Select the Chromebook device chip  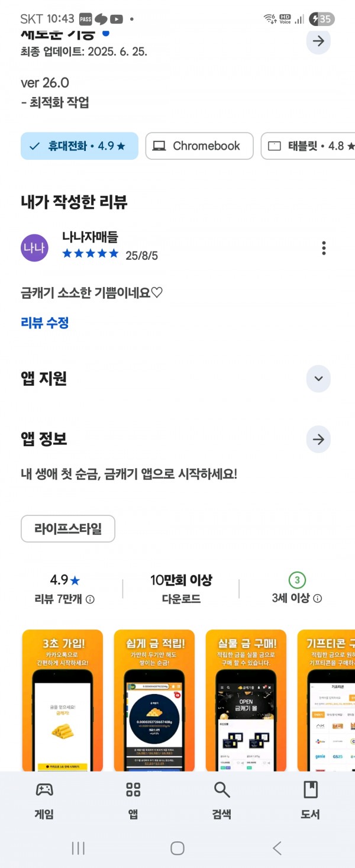click(x=199, y=146)
